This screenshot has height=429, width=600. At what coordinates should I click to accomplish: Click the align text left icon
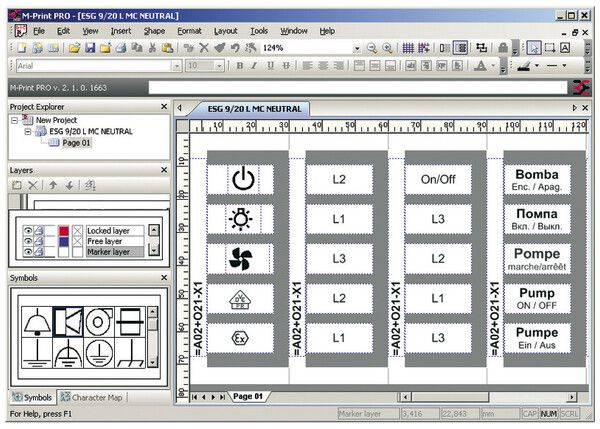(307, 66)
